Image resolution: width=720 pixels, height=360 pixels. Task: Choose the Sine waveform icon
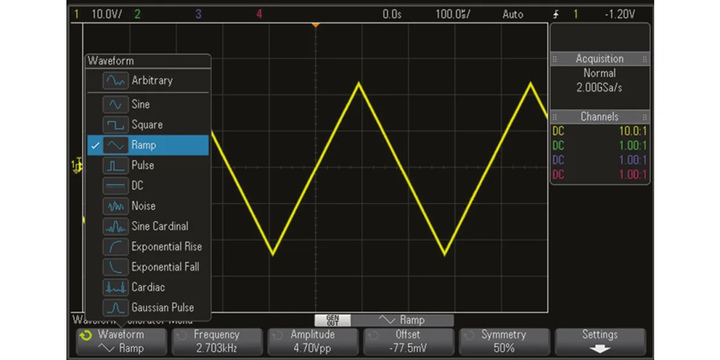coord(115,104)
